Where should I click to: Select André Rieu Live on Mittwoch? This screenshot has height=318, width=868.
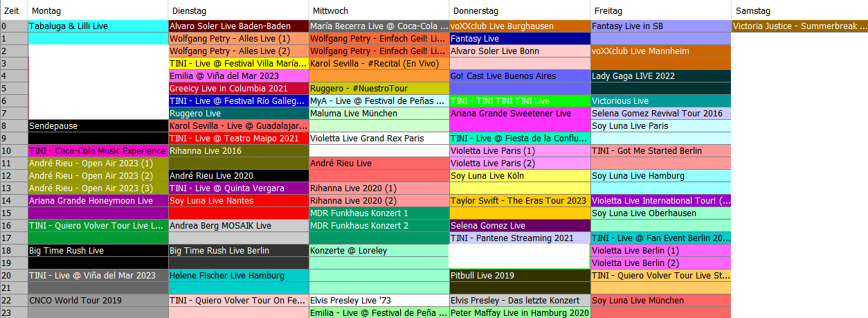(379, 164)
